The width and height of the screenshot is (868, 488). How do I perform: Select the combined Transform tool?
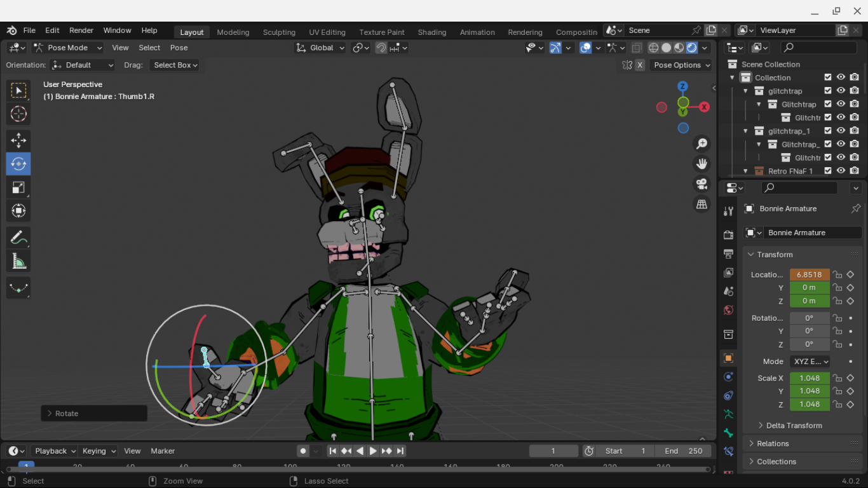click(x=18, y=211)
